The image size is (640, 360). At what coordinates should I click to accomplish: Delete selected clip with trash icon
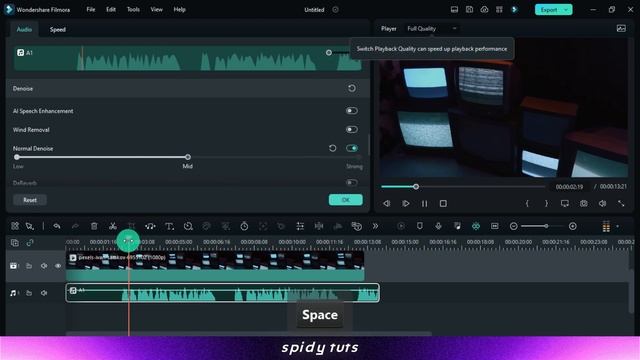point(94,226)
